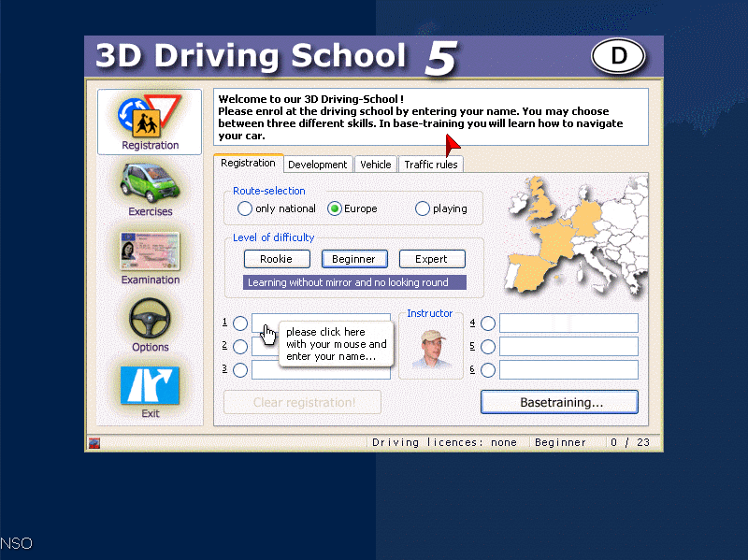Click the welcome message text box
748x560 pixels.
point(431,117)
